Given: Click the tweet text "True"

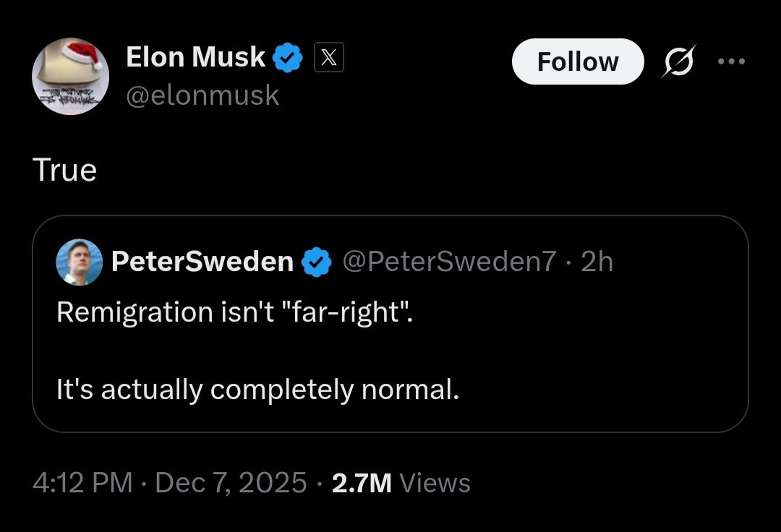Looking at the screenshot, I should click(64, 171).
